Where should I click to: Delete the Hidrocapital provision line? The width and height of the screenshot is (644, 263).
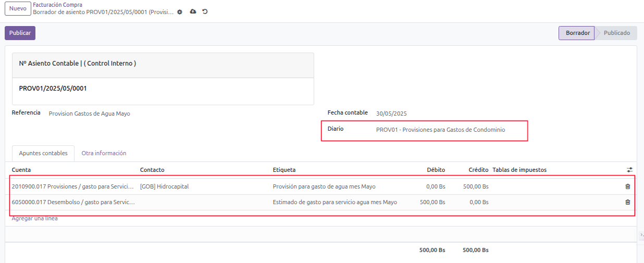pyautogui.click(x=627, y=186)
